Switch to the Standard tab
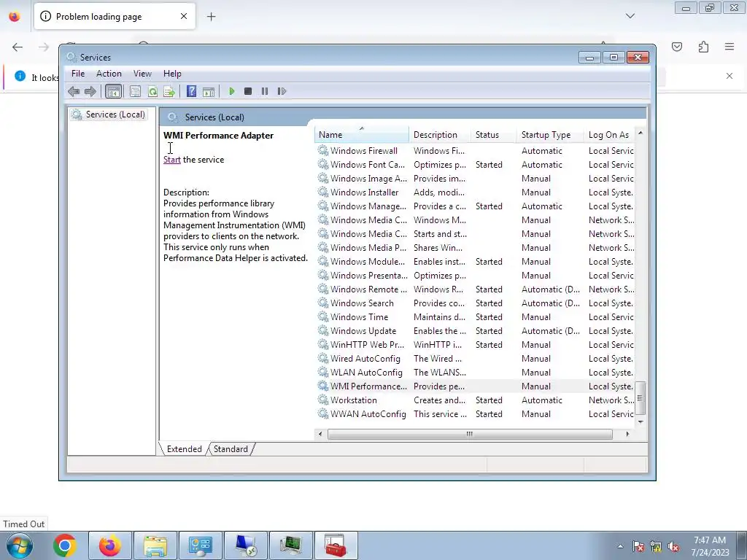 [x=231, y=449]
